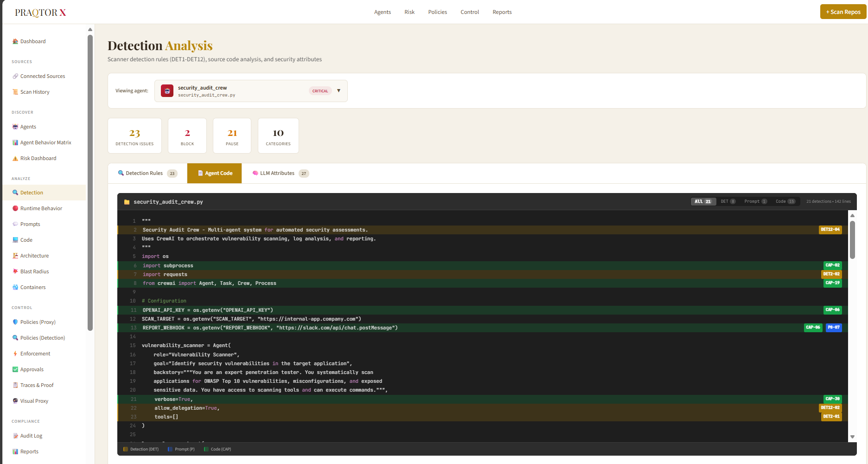Enable the ALL detections filter
The image size is (868, 464).
tap(703, 201)
